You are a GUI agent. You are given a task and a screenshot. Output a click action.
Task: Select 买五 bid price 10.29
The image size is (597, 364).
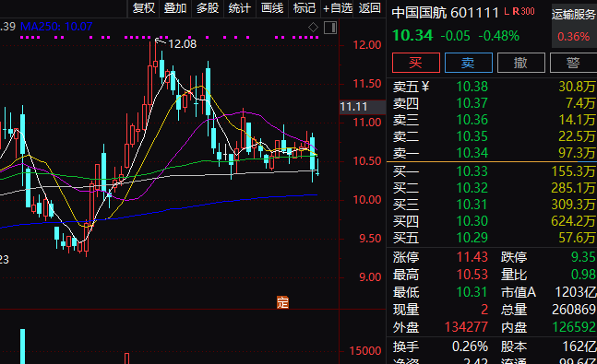click(x=472, y=238)
